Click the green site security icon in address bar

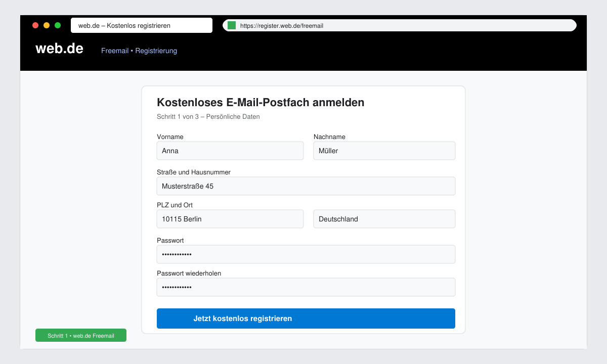[x=232, y=25]
